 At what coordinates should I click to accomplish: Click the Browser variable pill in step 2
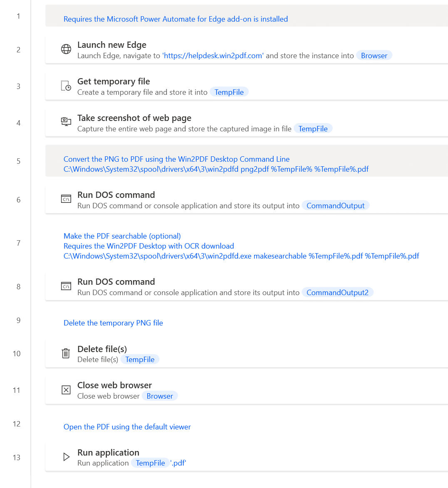(374, 55)
